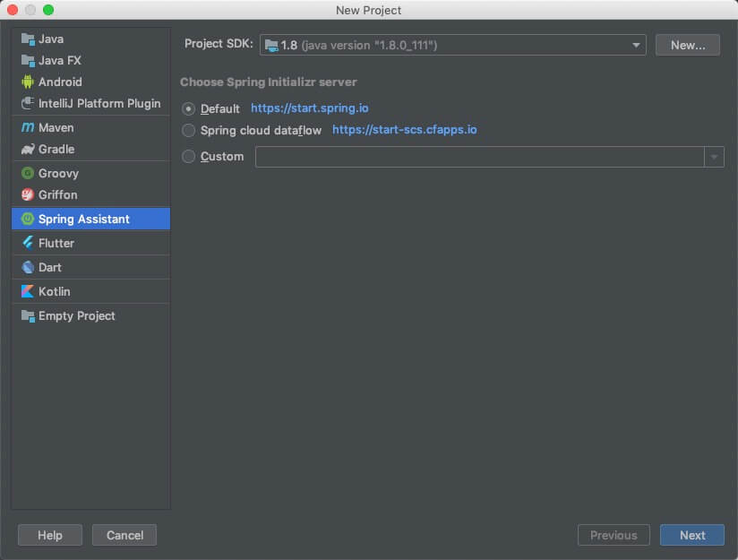Select the Custom server radio button

click(x=188, y=157)
